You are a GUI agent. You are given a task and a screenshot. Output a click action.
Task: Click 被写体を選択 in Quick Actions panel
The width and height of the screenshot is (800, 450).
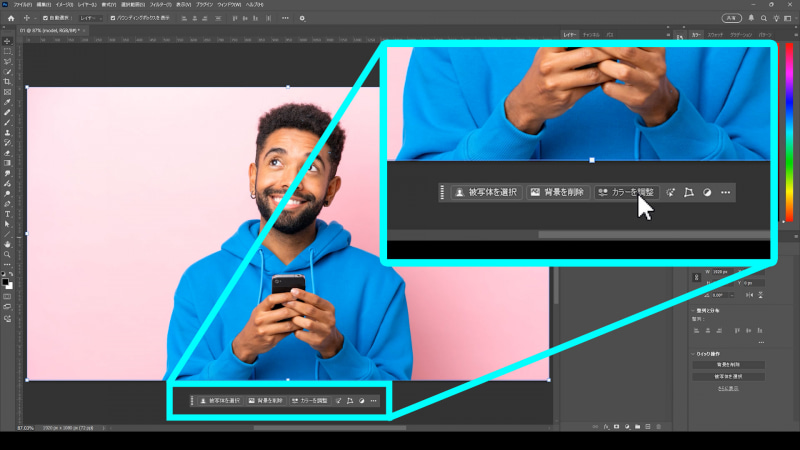coord(728,377)
